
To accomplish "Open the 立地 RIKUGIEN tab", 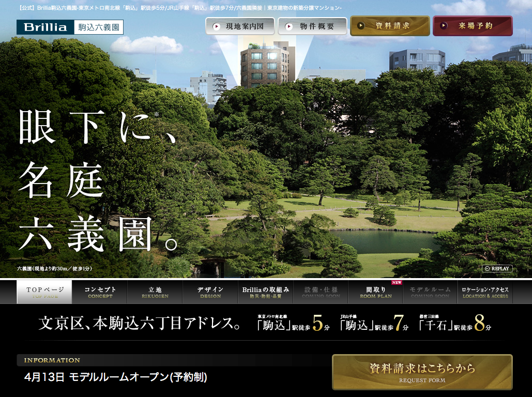I will click(155, 292).
